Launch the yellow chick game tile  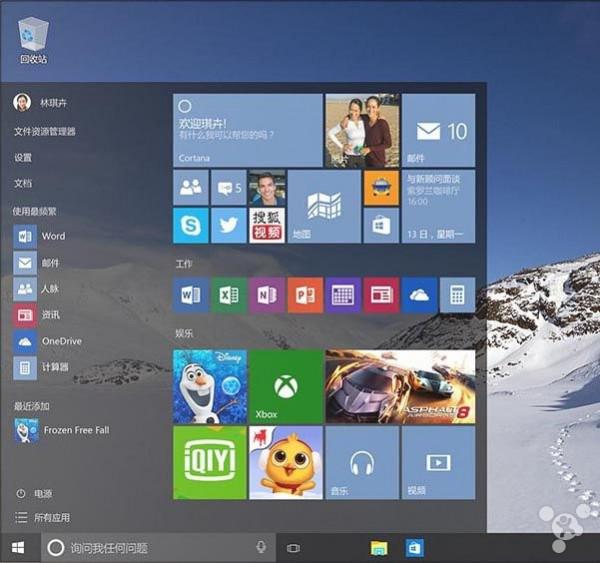click(x=286, y=463)
